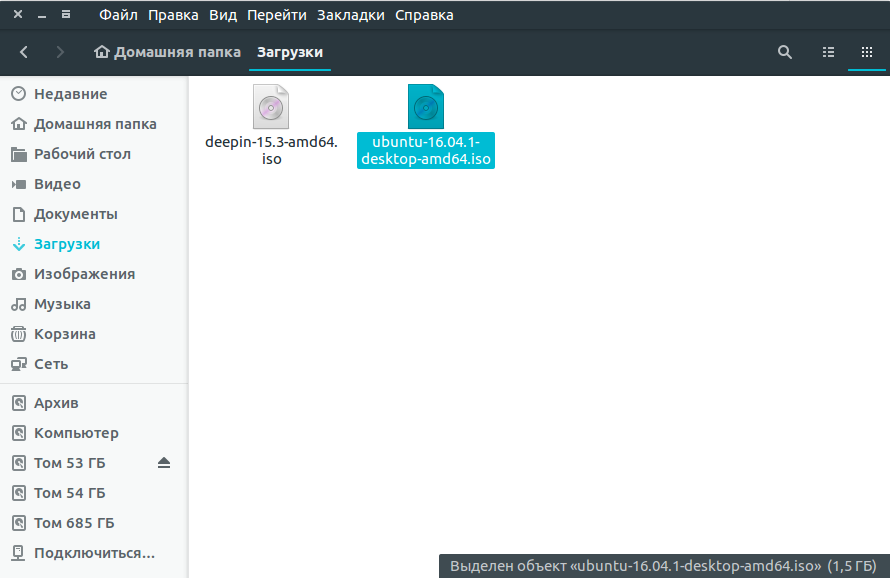
Task: Open the Вид menu
Action: click(223, 15)
